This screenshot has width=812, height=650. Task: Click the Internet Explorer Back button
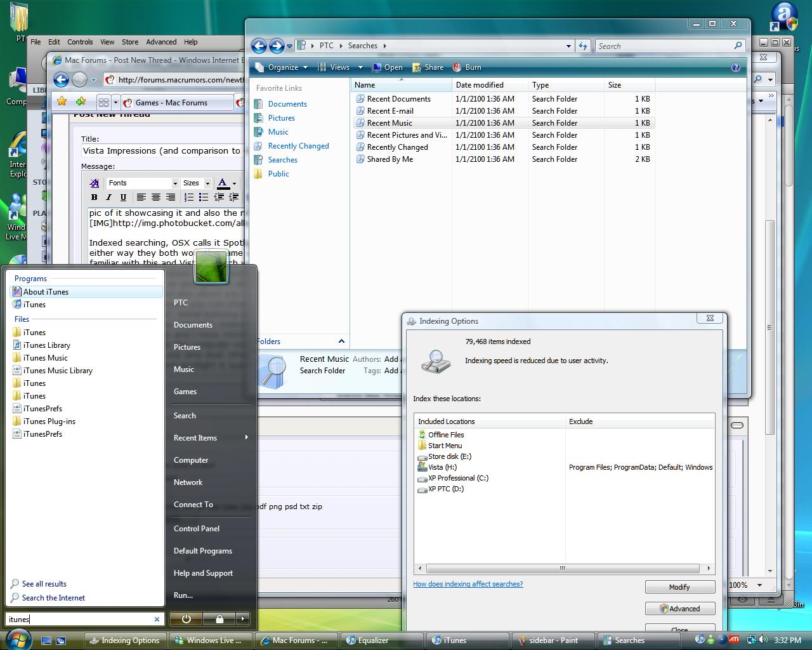point(61,79)
